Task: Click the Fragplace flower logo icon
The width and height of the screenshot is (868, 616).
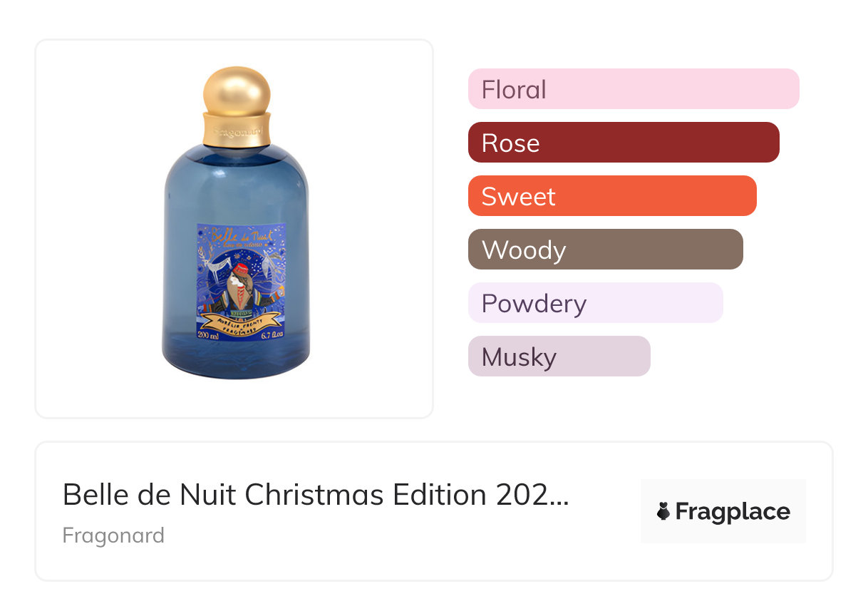Action: [663, 512]
